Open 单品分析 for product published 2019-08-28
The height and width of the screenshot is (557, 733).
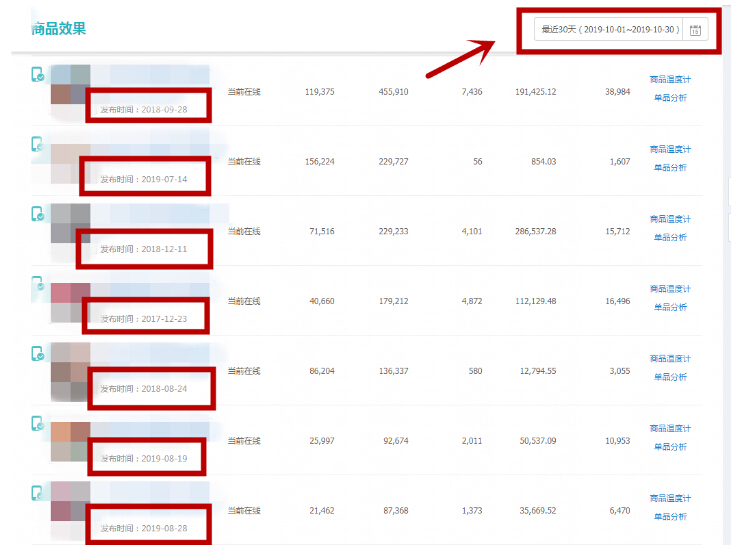(670, 517)
